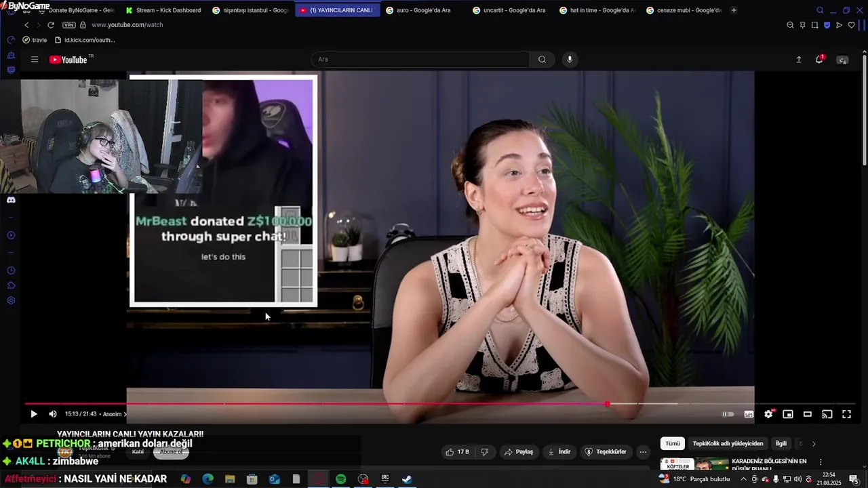Open KARADENİZ BÖLGESİ'NİN recommended video thumbnail

pyautogui.click(x=694, y=464)
